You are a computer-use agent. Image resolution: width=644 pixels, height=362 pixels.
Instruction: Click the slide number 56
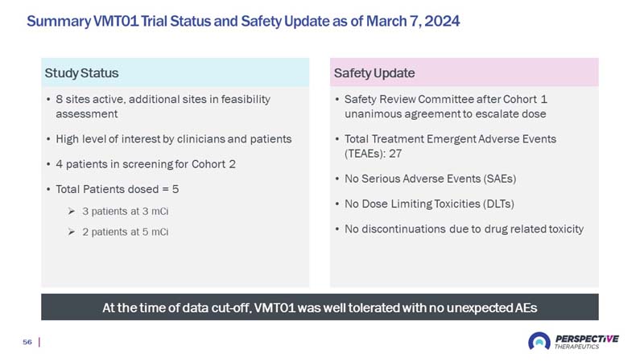click(27, 342)
